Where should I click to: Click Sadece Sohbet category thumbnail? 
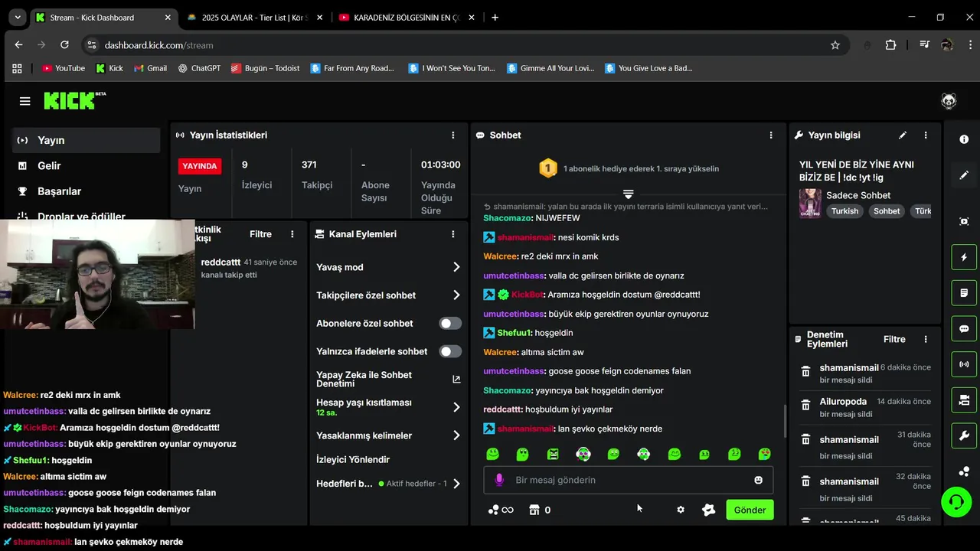(810, 204)
